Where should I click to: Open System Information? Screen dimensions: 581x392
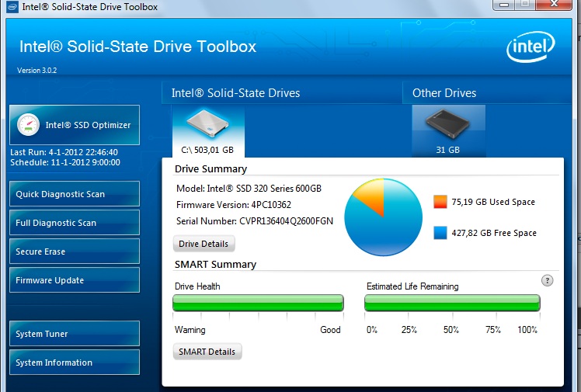[x=75, y=363]
